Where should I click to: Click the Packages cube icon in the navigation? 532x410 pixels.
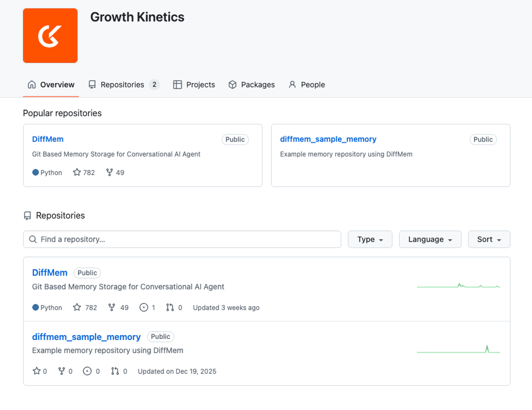232,84
